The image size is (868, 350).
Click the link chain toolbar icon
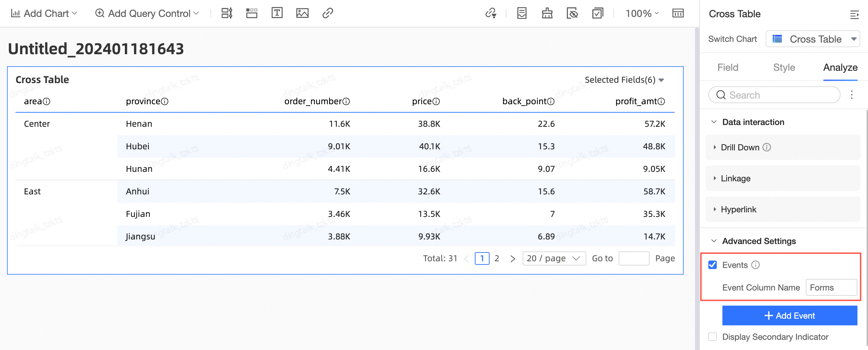pyautogui.click(x=327, y=13)
